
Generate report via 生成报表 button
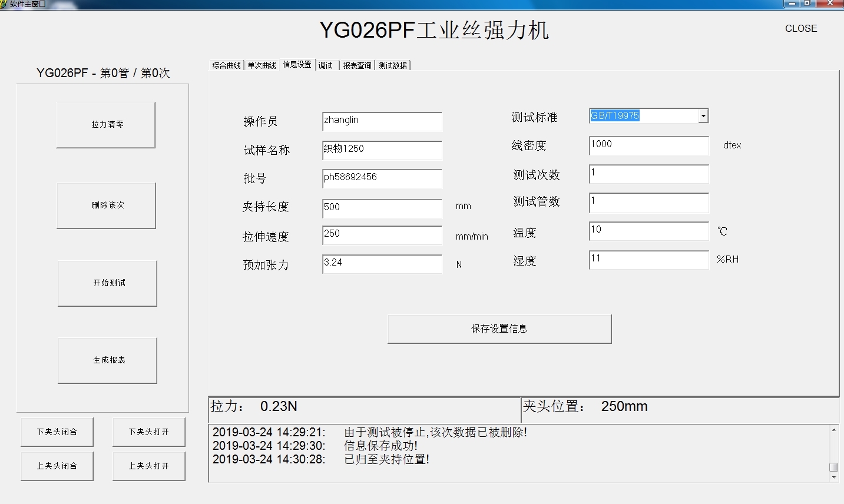tap(107, 360)
